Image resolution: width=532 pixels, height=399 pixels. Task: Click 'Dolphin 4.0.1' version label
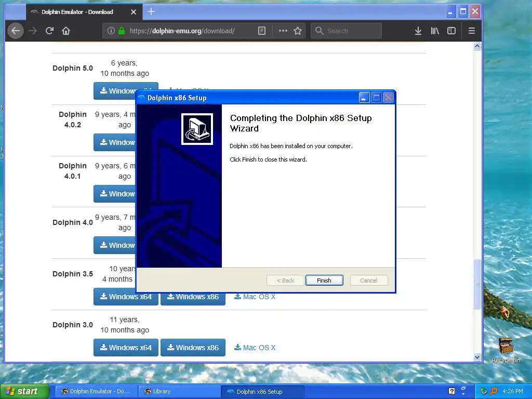[x=73, y=171]
